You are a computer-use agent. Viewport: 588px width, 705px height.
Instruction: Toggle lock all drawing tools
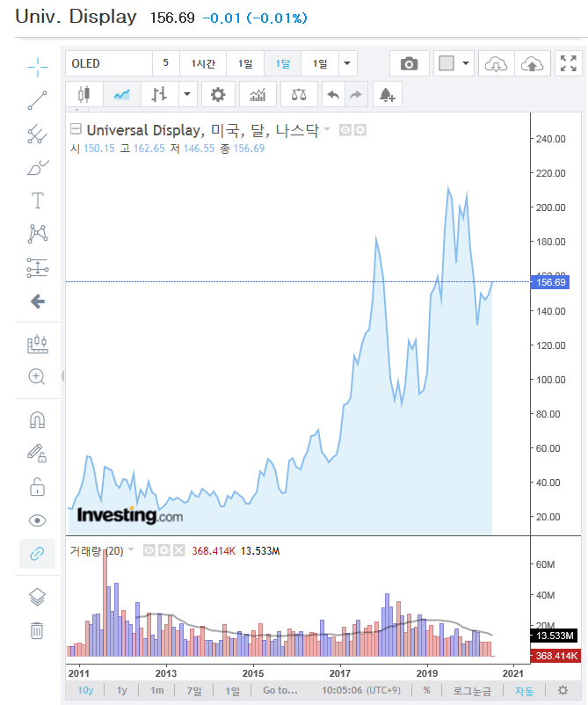37,487
